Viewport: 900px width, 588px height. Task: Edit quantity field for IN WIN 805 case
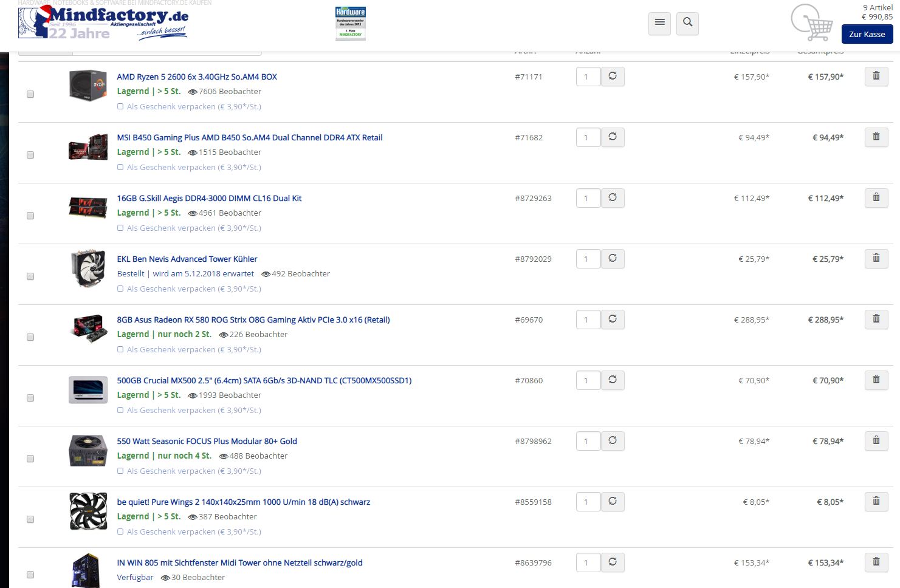[x=588, y=562]
